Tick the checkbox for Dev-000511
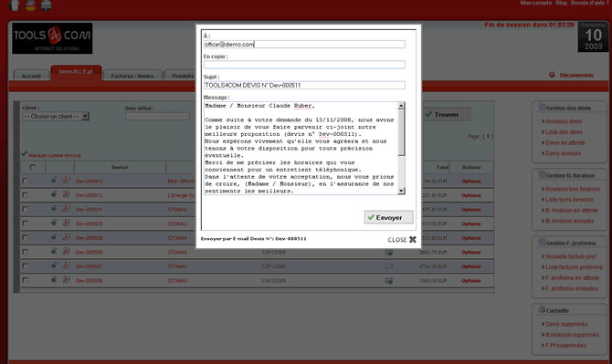This screenshot has height=364, width=612. click(x=26, y=209)
